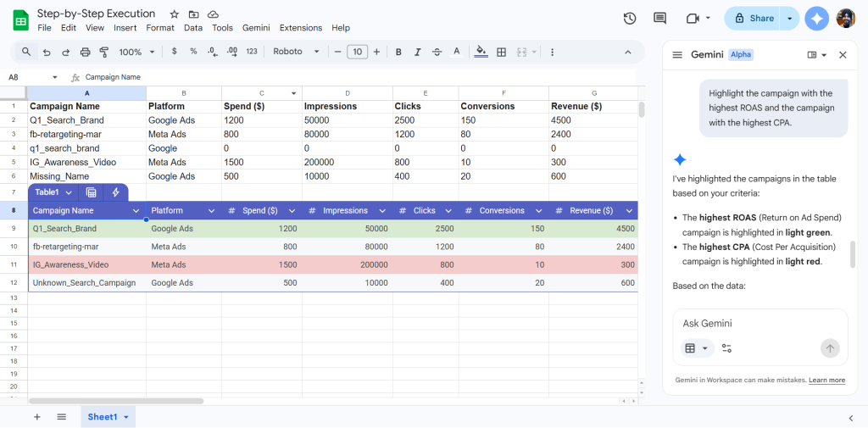Open the Learn more link

click(826, 381)
